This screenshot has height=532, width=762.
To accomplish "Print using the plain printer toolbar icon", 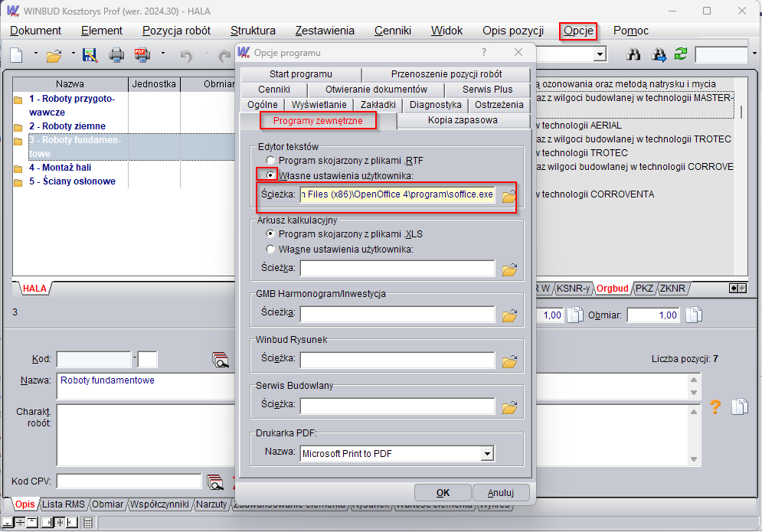I will pos(116,55).
